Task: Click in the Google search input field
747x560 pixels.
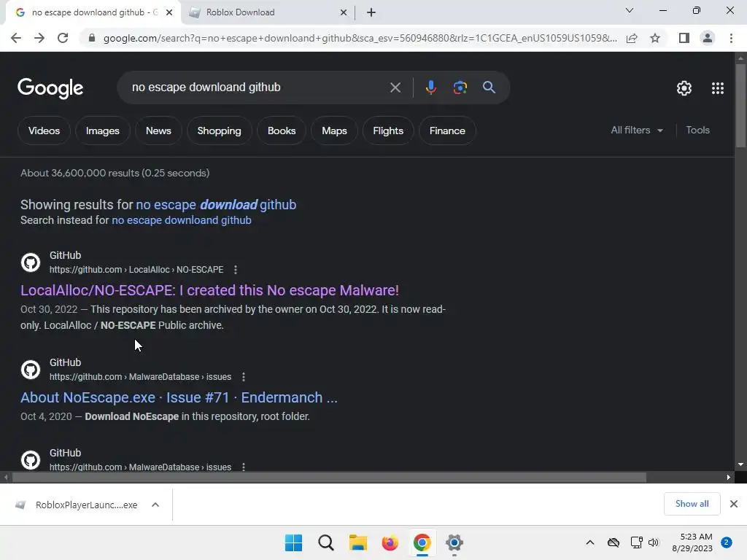Action: [x=258, y=87]
